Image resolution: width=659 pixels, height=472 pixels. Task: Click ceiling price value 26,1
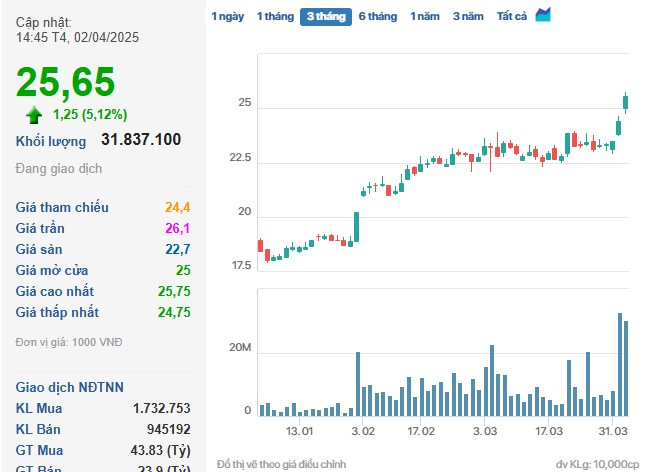point(177,228)
